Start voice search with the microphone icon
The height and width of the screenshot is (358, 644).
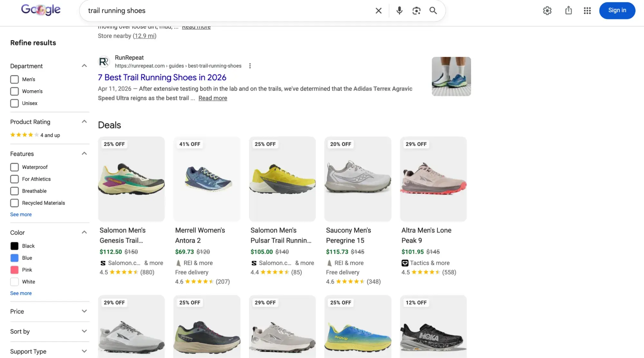point(399,11)
